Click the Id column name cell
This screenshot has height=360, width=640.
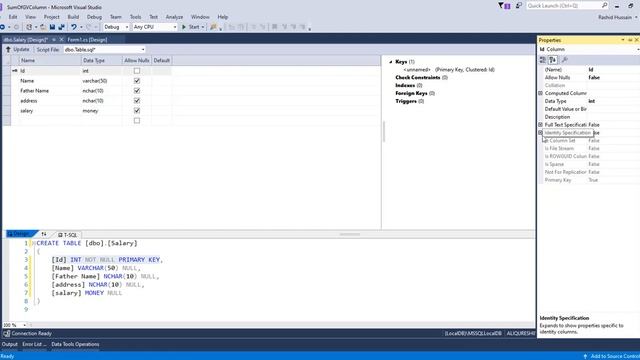tap(50, 71)
